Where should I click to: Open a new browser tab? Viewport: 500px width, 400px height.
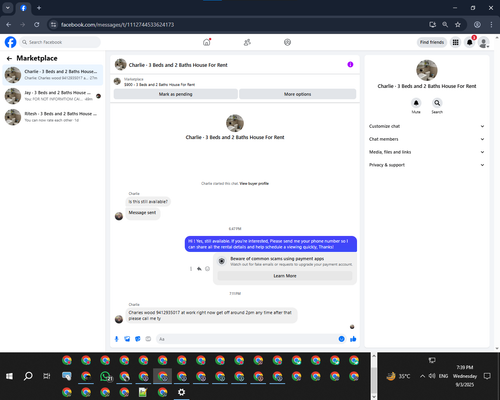(39, 8)
